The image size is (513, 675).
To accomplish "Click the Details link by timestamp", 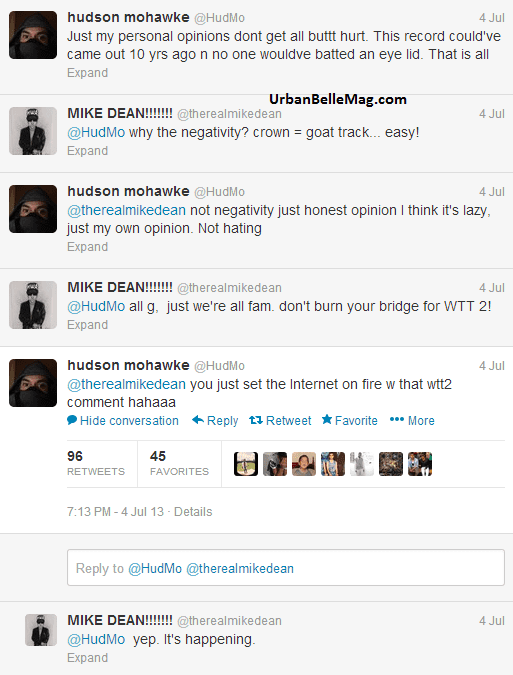I will pos(193,512).
